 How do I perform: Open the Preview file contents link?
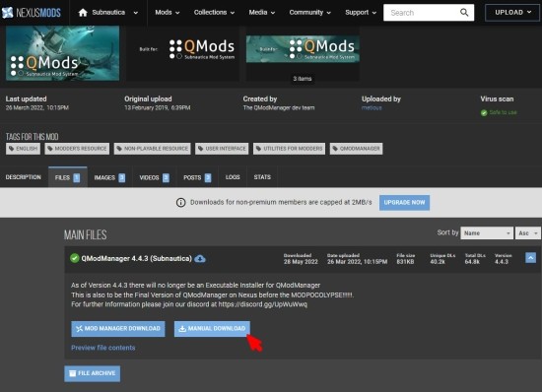pyautogui.click(x=103, y=348)
